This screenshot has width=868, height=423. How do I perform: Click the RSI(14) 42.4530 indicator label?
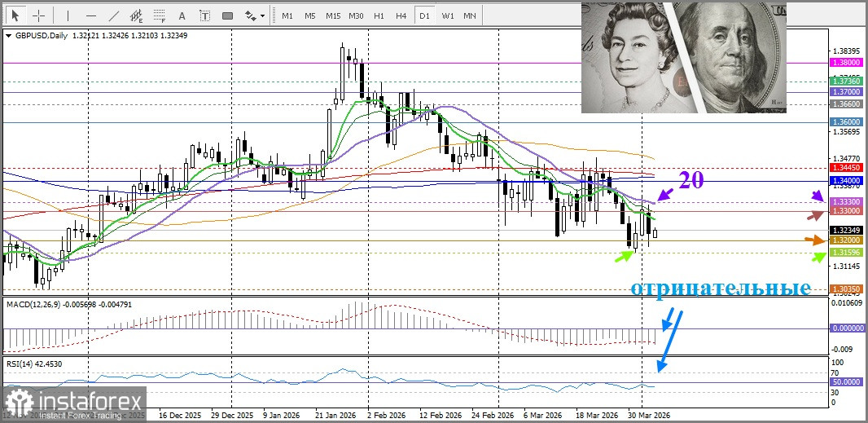[x=34, y=364]
